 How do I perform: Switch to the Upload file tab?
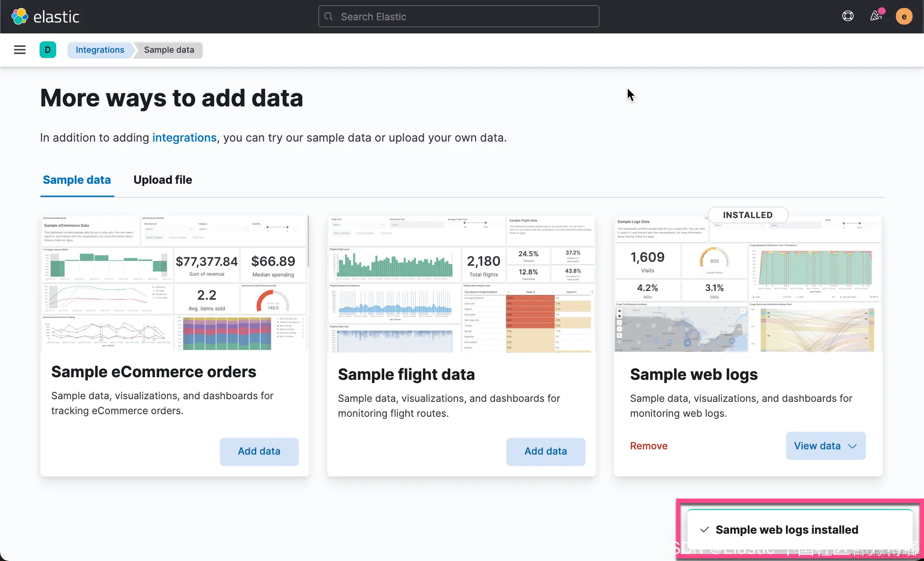(x=163, y=180)
